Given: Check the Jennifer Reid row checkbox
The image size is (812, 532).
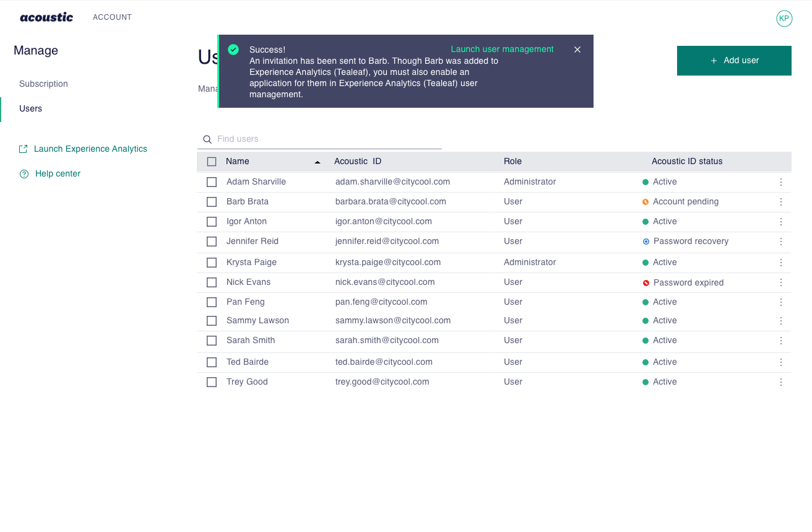Looking at the screenshot, I should click(212, 242).
